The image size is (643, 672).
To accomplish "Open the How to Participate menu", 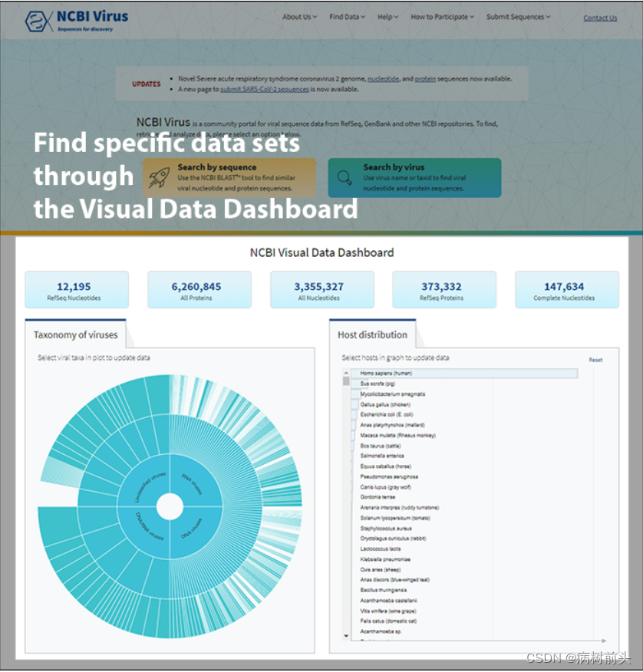I will pyautogui.click(x=443, y=17).
